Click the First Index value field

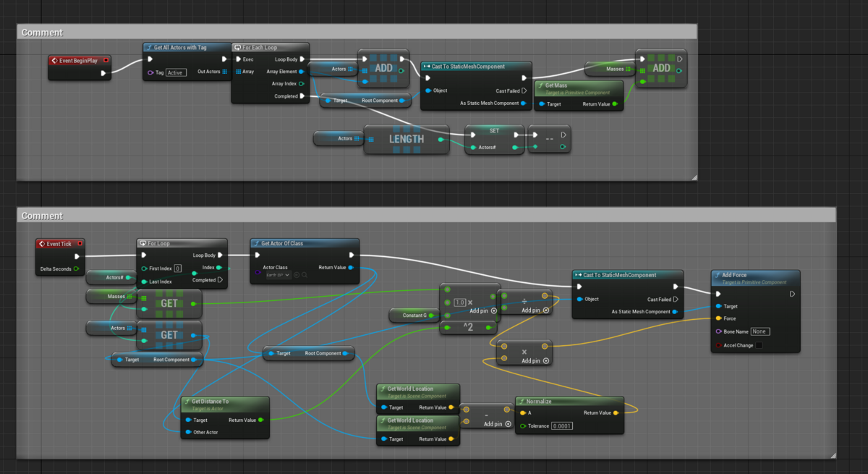(x=177, y=268)
